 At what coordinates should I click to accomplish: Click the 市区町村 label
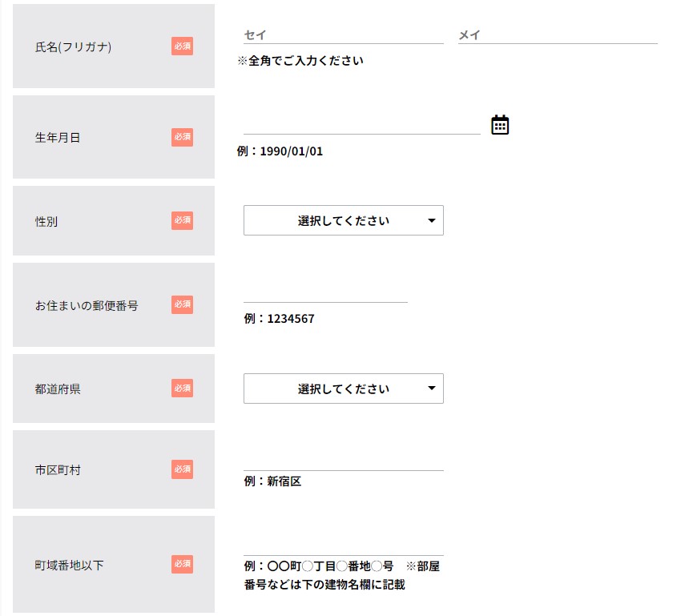(58, 469)
